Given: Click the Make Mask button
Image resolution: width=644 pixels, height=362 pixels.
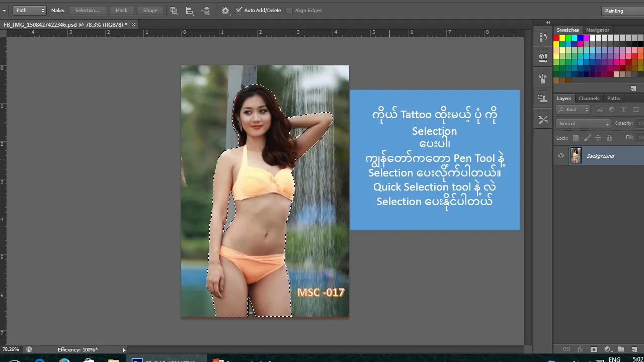Looking at the screenshot, I should coord(122,10).
